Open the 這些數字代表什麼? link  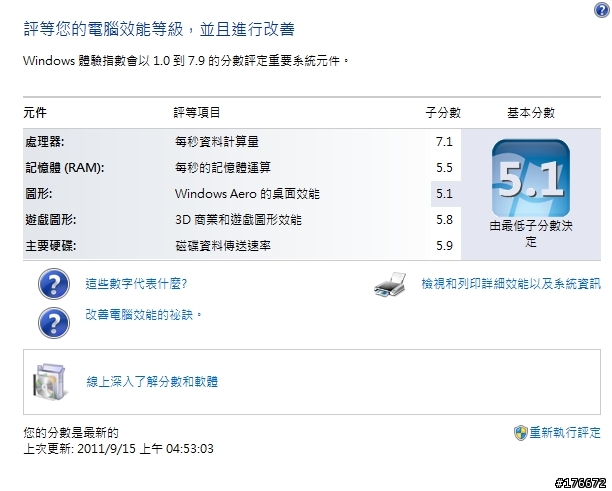(136, 283)
